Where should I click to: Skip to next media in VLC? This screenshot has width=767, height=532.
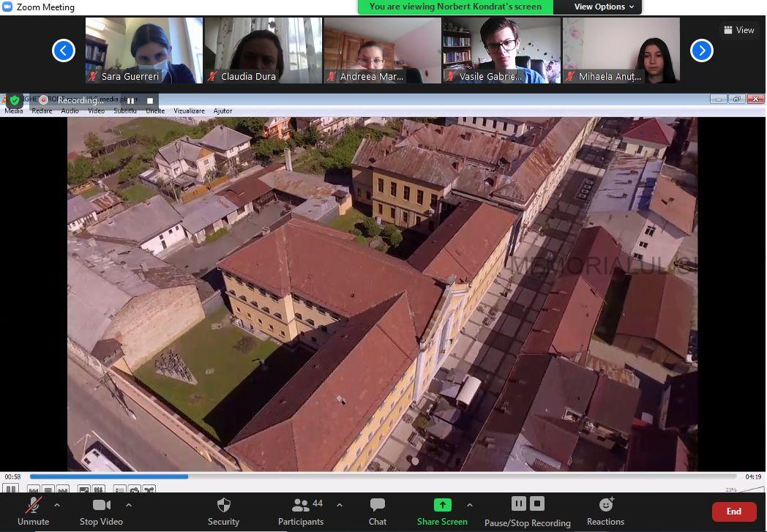tap(63, 489)
